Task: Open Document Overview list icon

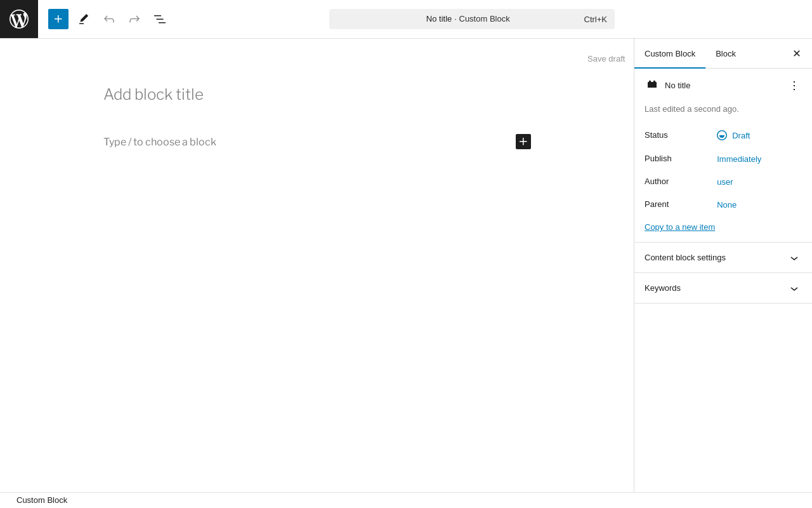Action: point(160,19)
